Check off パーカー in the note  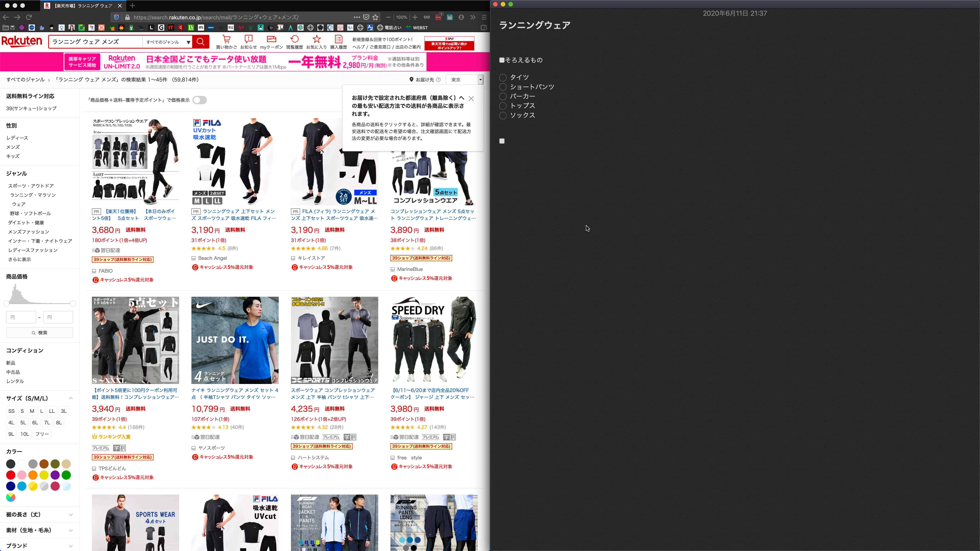coord(503,97)
